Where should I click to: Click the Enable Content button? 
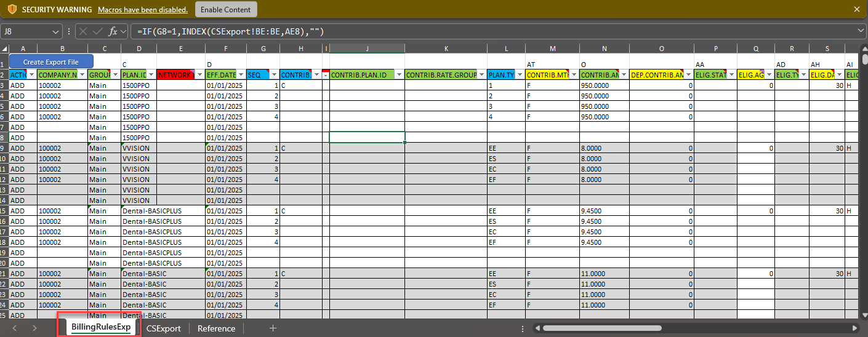click(x=226, y=9)
